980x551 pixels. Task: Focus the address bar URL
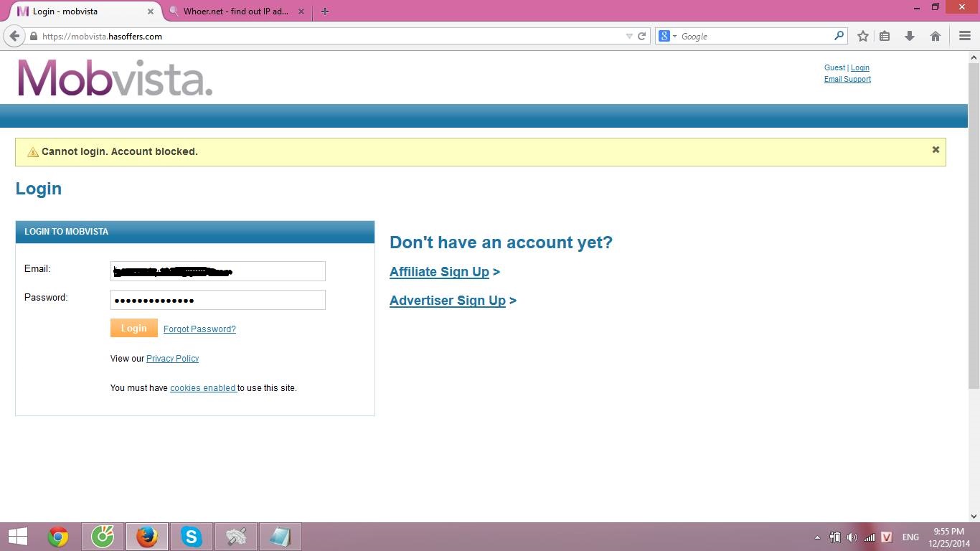[330, 36]
